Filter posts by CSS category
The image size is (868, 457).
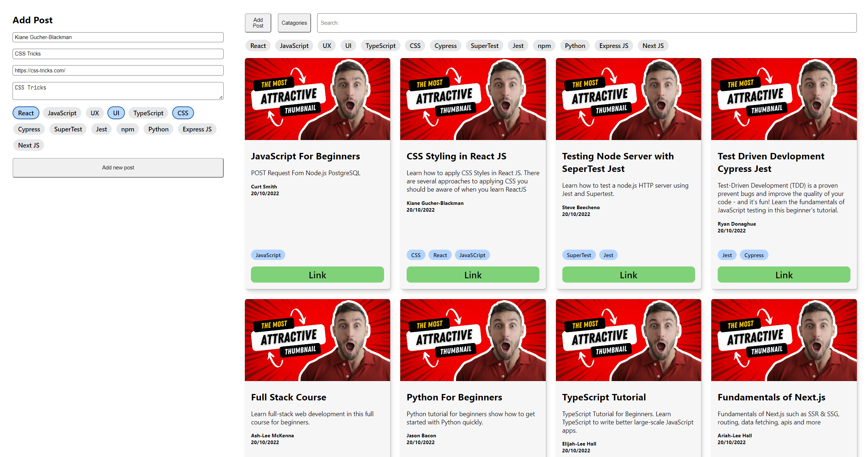(x=415, y=45)
